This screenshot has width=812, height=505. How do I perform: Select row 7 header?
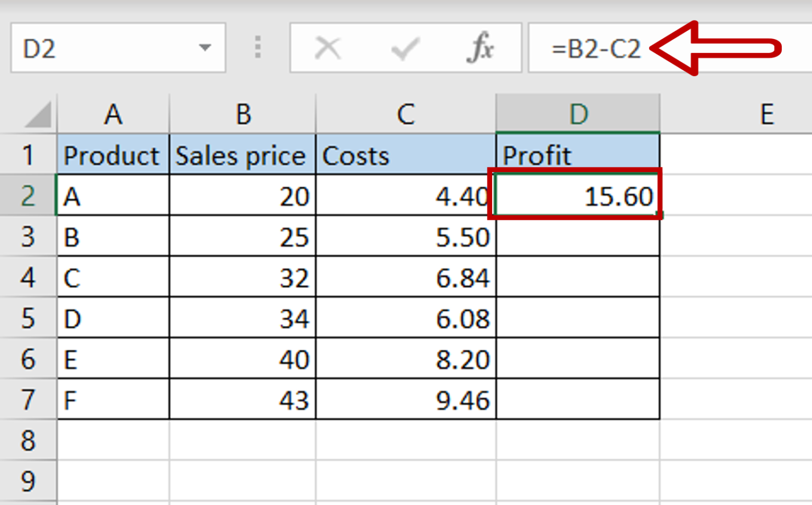click(28, 399)
